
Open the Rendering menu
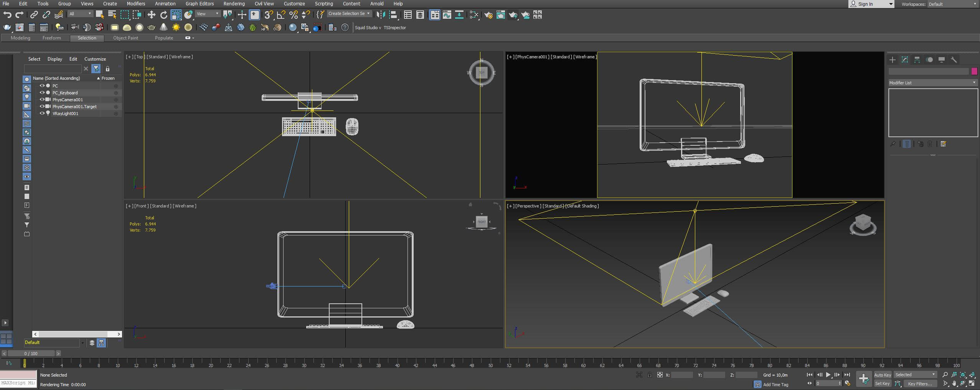click(x=234, y=4)
